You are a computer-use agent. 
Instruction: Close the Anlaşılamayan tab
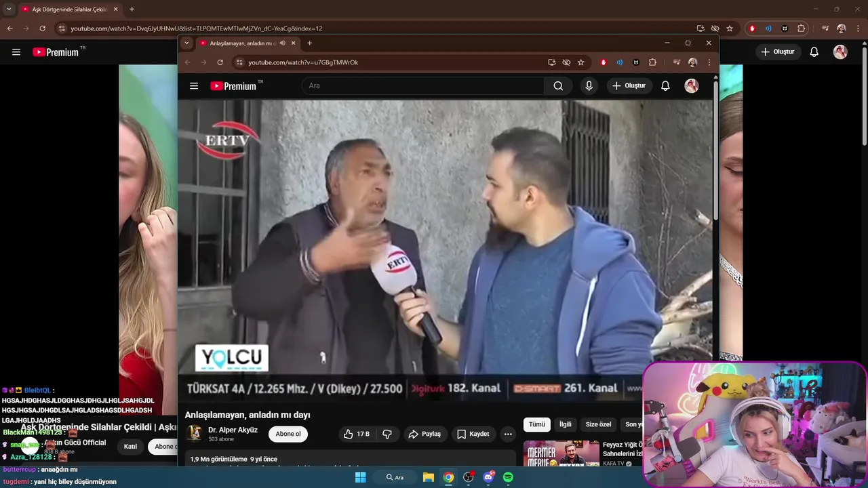coord(294,43)
